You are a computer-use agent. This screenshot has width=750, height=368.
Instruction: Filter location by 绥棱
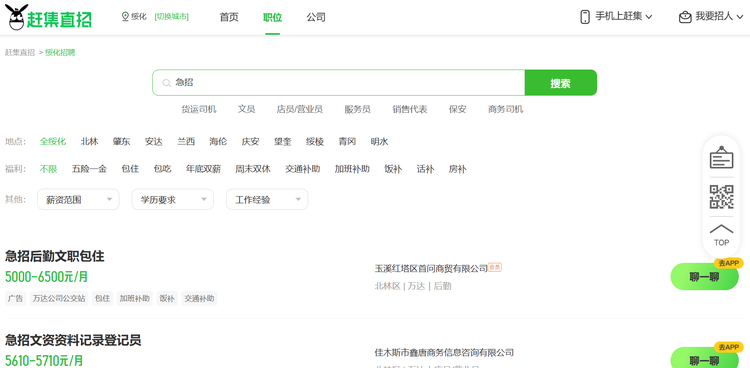[315, 142]
